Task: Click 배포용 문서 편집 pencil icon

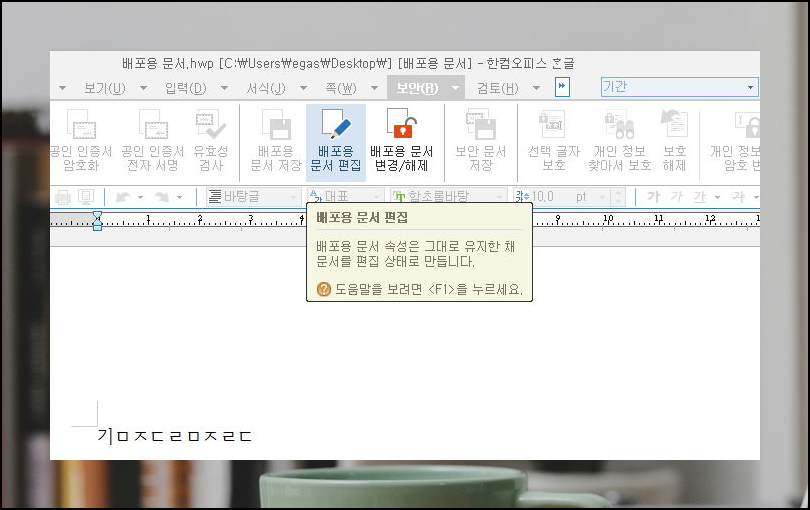Action: (336, 124)
